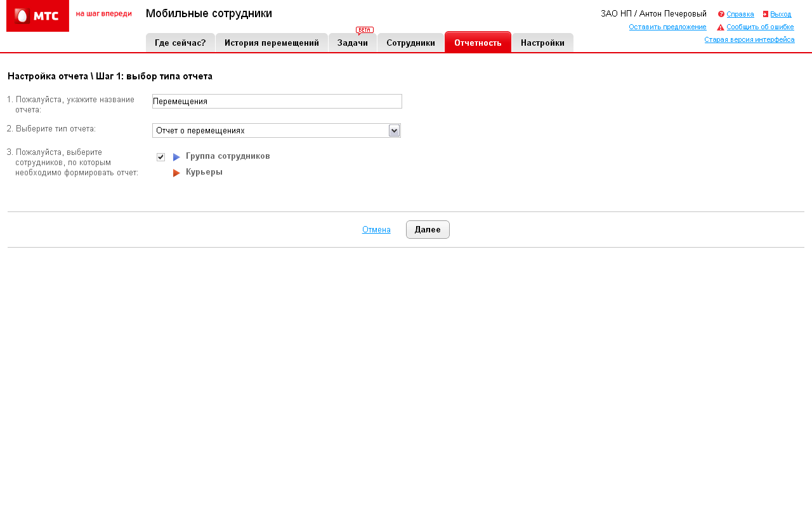Screen dimensions: 812x508
Task: Switch to Старая версия интерфейса
Action: pos(749,39)
